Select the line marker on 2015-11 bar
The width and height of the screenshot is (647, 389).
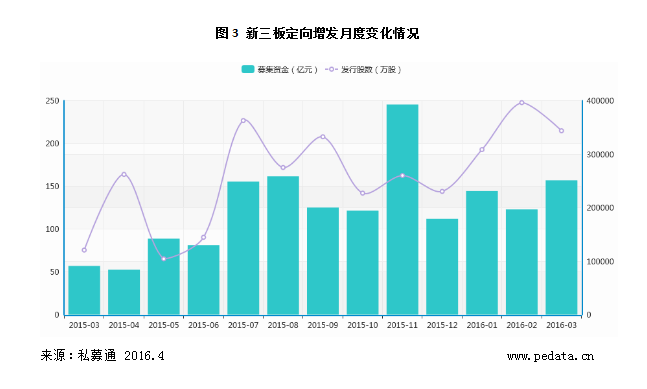pyautogui.click(x=402, y=176)
